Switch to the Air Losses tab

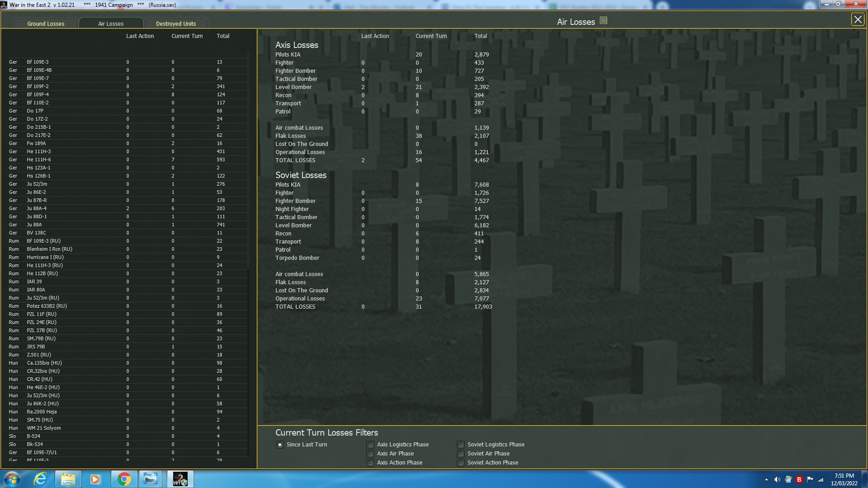click(111, 23)
